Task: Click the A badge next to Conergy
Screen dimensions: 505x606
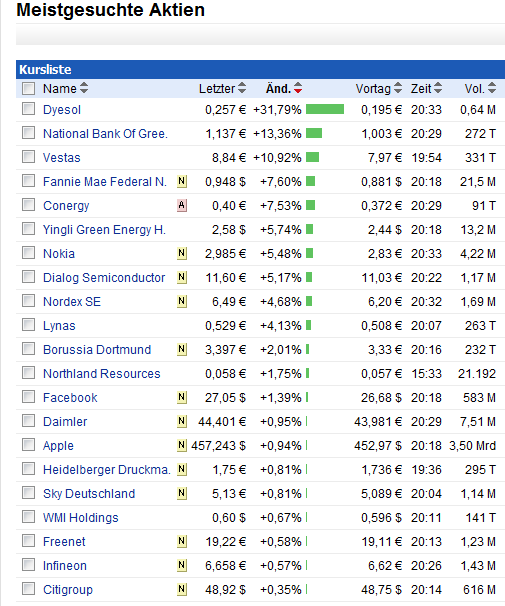Action: click(182, 205)
